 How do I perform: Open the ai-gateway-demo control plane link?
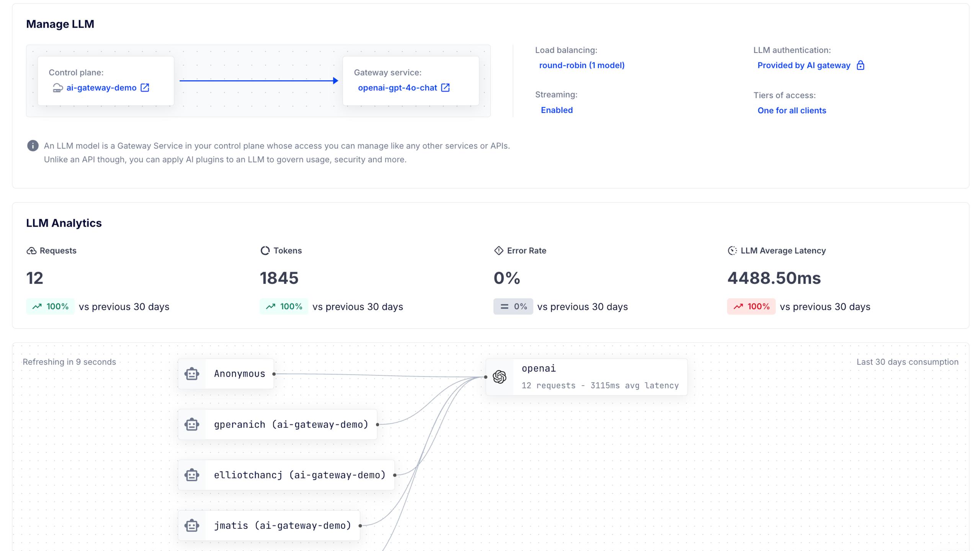101,88
